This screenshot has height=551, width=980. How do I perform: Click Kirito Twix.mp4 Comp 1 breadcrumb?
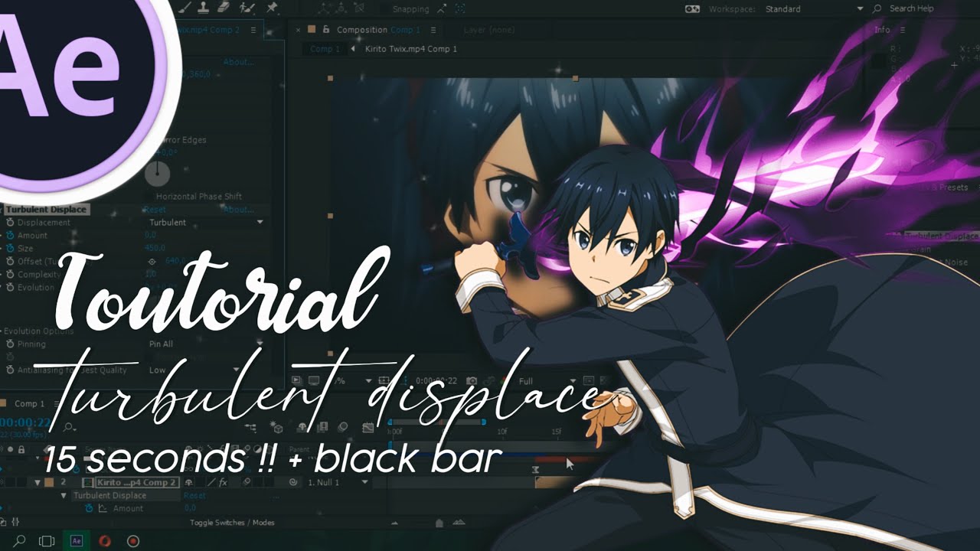411,49
